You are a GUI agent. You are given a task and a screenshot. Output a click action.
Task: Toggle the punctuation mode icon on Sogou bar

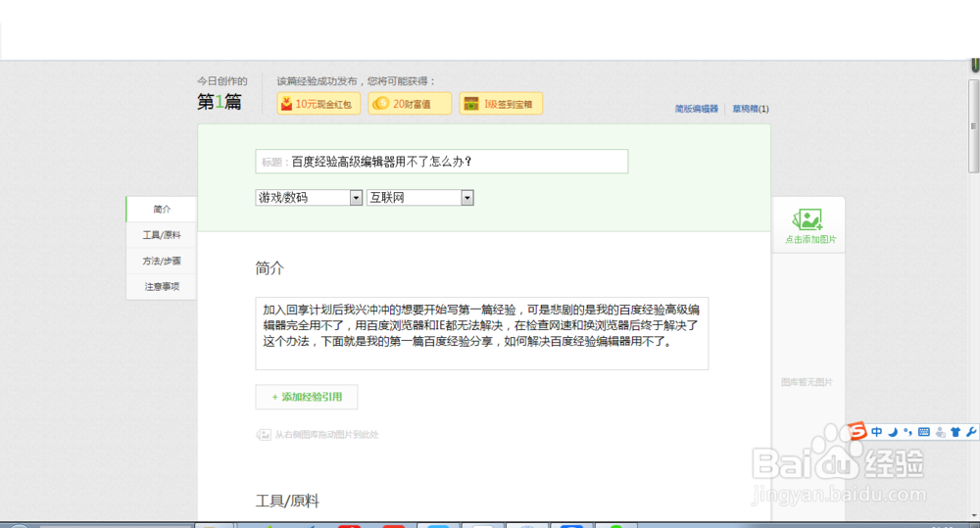pos(907,432)
